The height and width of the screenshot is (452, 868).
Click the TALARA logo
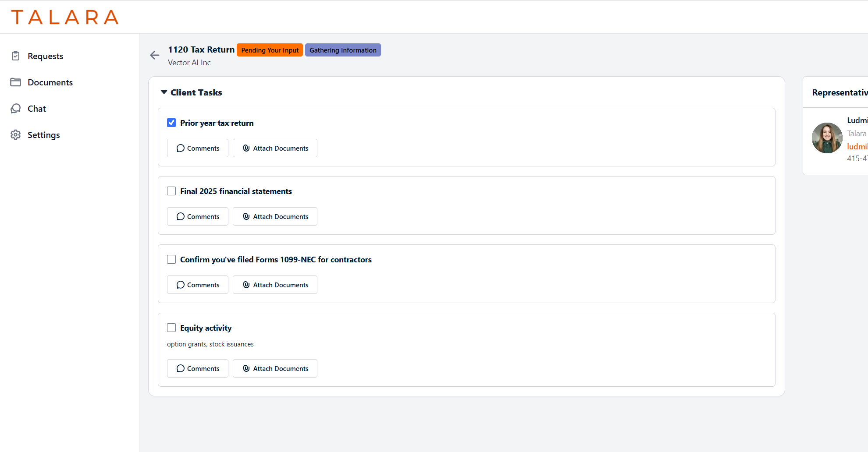coord(65,18)
